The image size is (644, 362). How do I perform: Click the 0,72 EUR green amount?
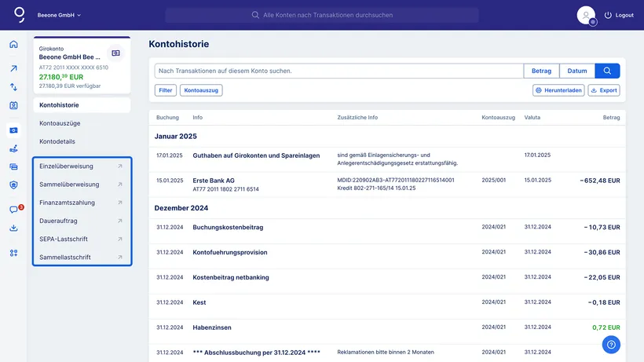tap(606, 327)
